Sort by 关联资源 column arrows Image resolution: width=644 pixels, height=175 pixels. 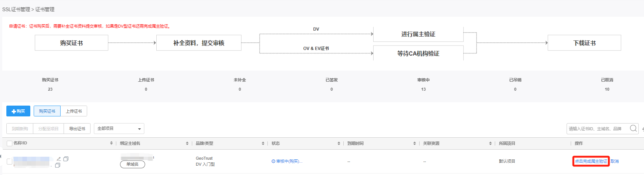pyautogui.click(x=490, y=143)
